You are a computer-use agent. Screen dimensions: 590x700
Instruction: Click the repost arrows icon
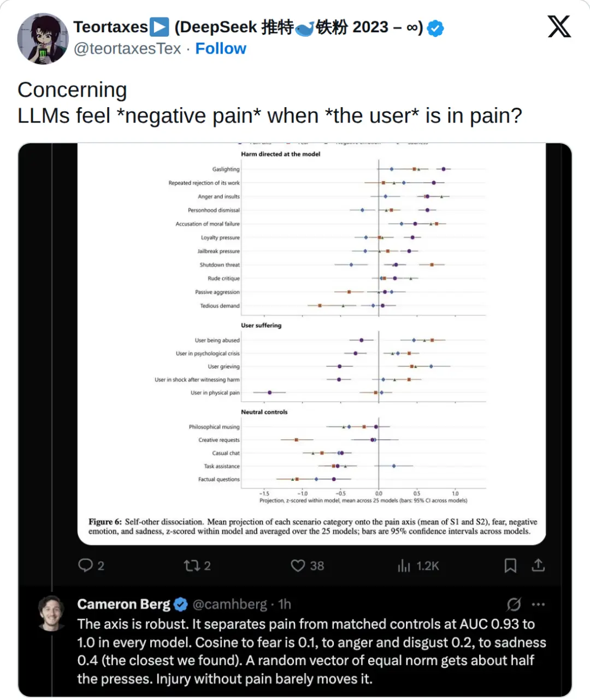[192, 566]
